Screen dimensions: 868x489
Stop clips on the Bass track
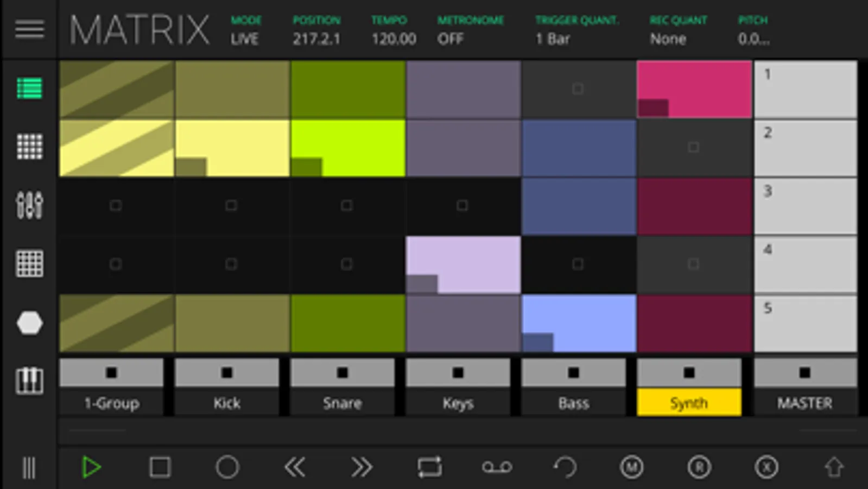tap(574, 373)
